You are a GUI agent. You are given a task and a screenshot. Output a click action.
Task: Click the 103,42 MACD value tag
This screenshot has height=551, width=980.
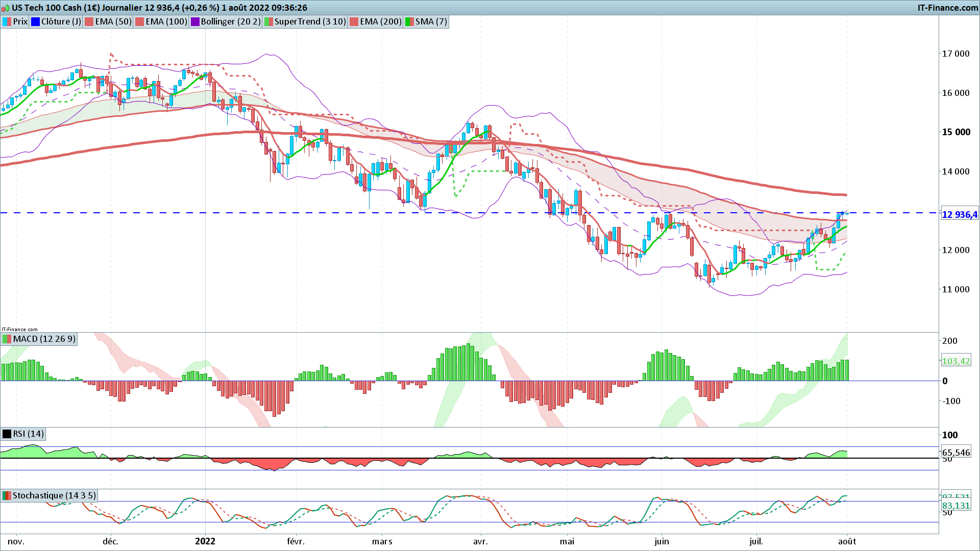point(955,361)
